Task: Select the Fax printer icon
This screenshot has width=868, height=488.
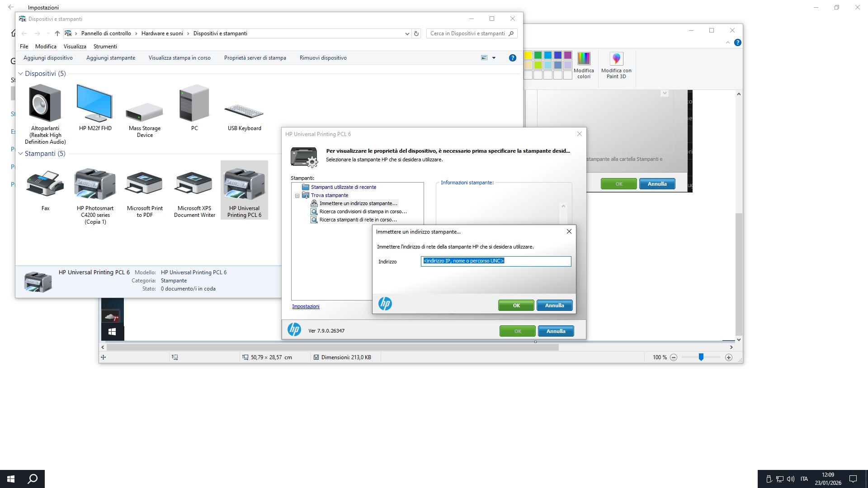Action: pyautogui.click(x=45, y=184)
